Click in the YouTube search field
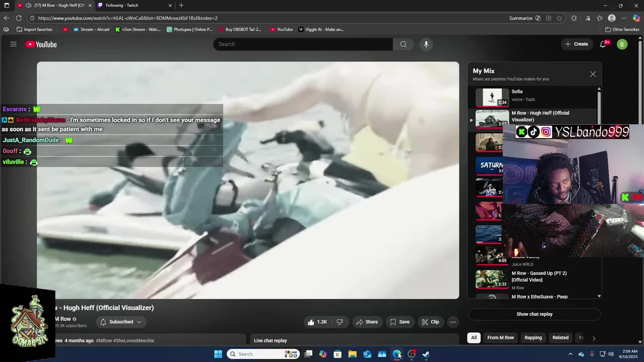This screenshot has height=362, width=644. click(x=303, y=44)
